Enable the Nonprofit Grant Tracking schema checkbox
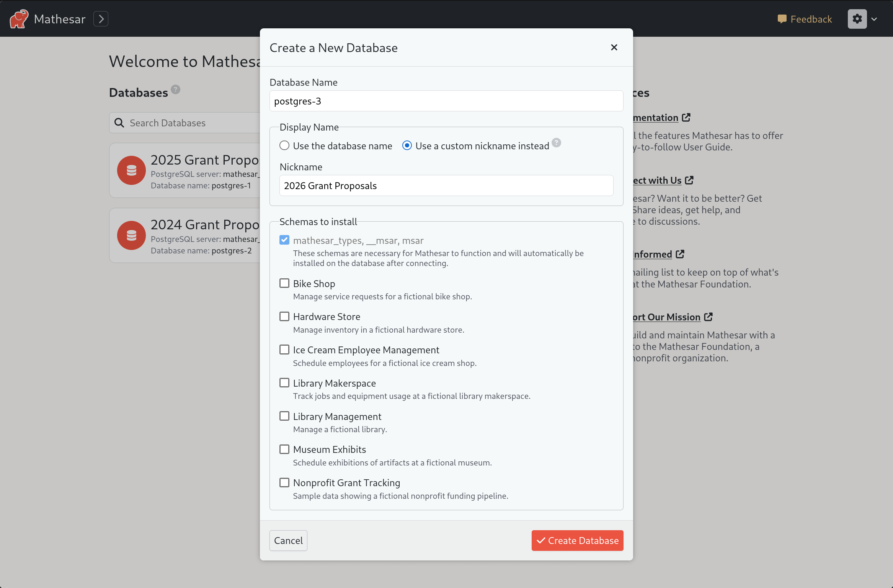Screen dimensions: 893x588 click(x=284, y=482)
